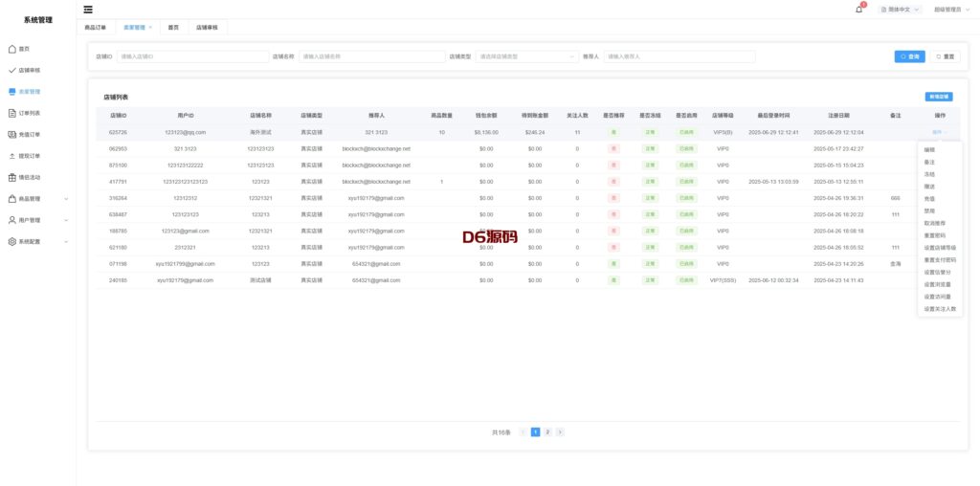
Task: Select 订单列表 document icon in sidebar
Action: (11, 113)
